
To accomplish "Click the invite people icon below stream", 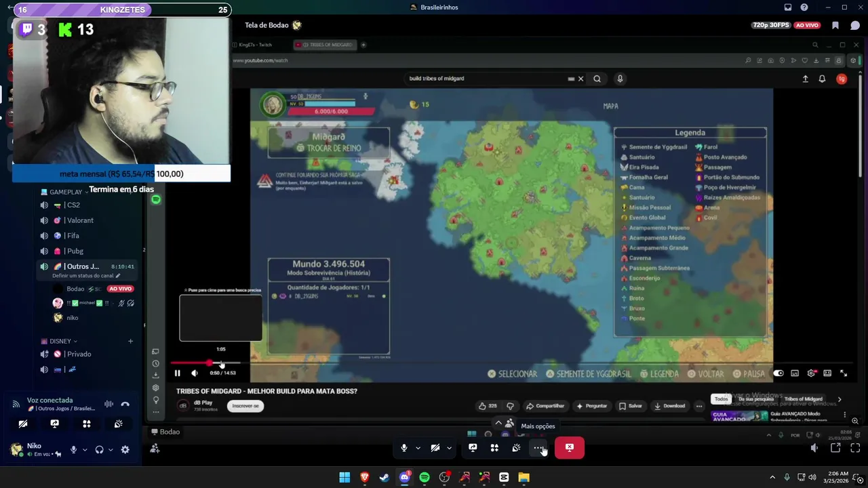I will tap(155, 448).
